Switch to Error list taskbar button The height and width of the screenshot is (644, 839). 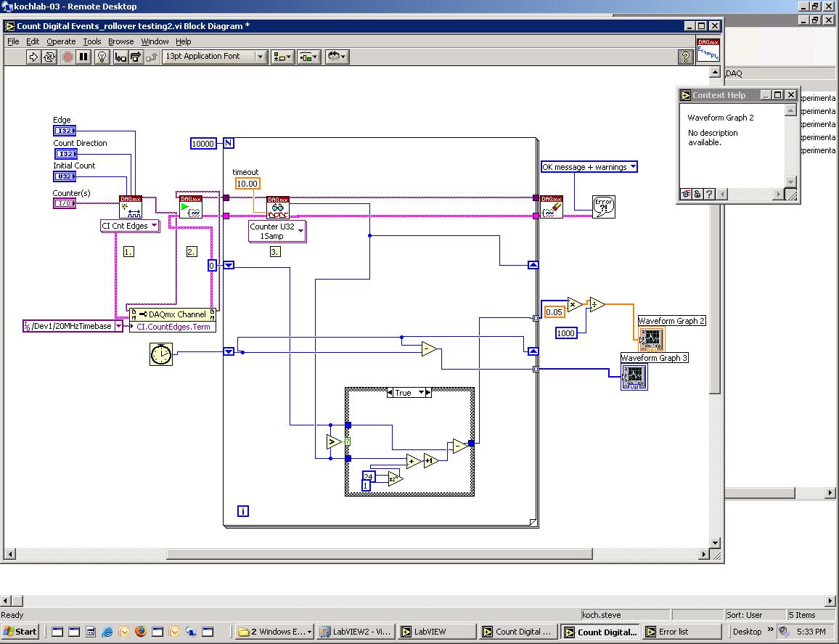click(680, 632)
